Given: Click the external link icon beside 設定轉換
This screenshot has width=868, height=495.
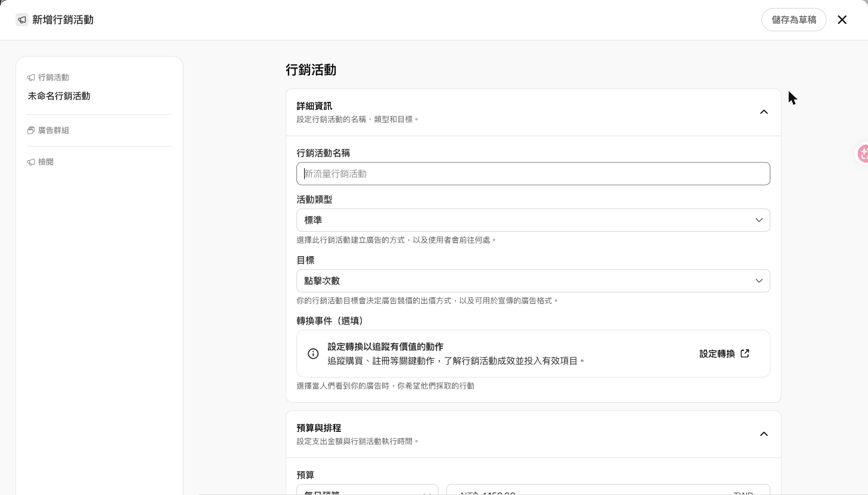Looking at the screenshot, I should 745,353.
